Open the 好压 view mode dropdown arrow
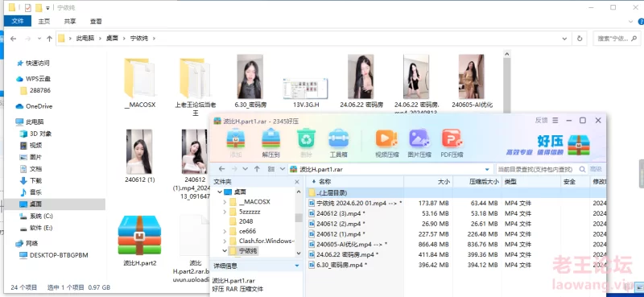The height and width of the screenshot is (297, 644). [x=283, y=169]
